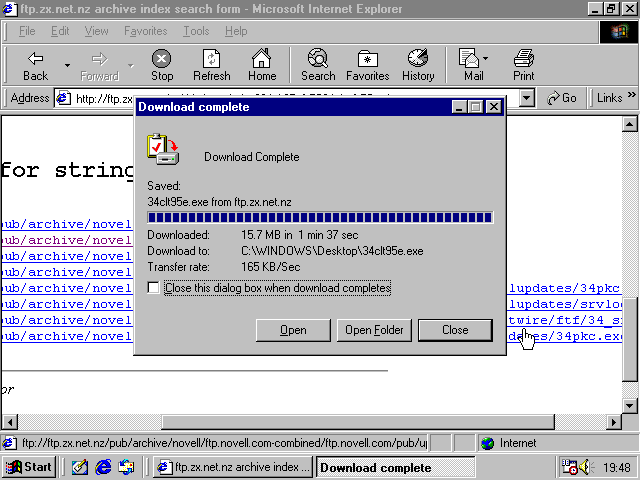The height and width of the screenshot is (480, 640).
Task: Open the Start menu
Action: [29, 467]
